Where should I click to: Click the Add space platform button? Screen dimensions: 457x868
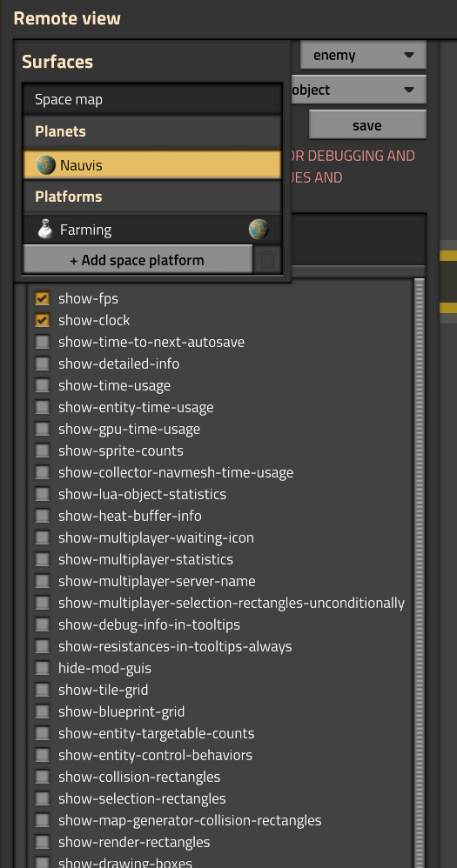click(138, 260)
